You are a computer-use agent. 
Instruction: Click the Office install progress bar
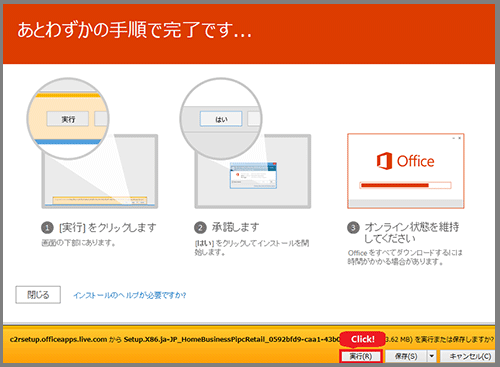tap(405, 185)
